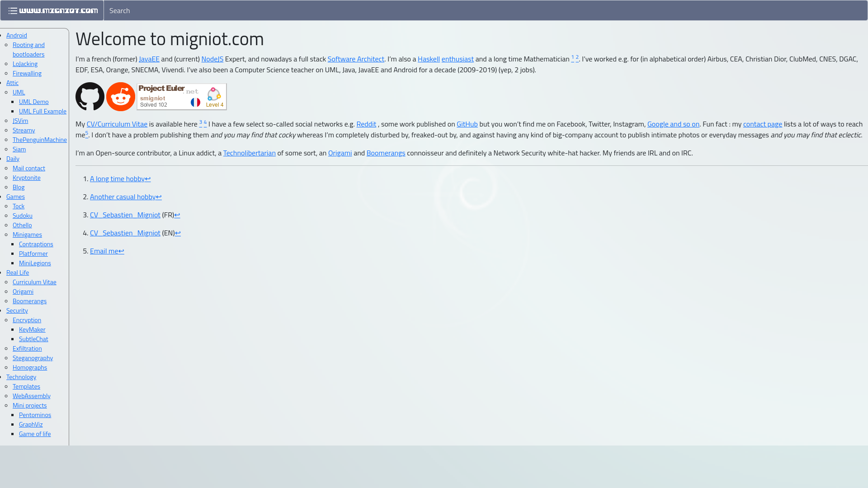This screenshot has height=488, width=868.
Task: Open Another casual hobby footnote link
Action: (x=123, y=197)
